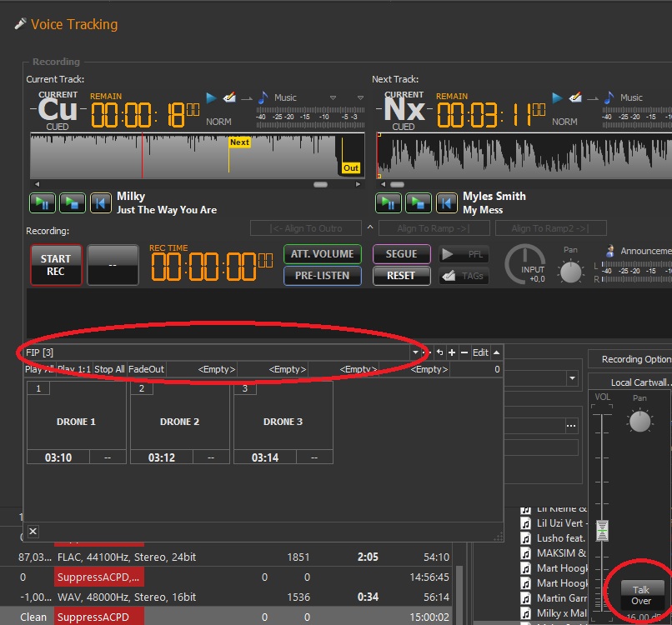672x625 pixels.
Task: Click the current waveform scrollbar right arrow
Action: (x=358, y=184)
